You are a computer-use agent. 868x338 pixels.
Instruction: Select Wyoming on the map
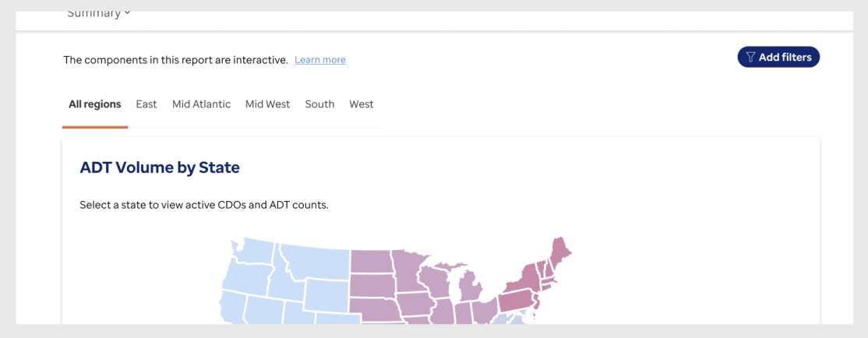tap(326, 297)
